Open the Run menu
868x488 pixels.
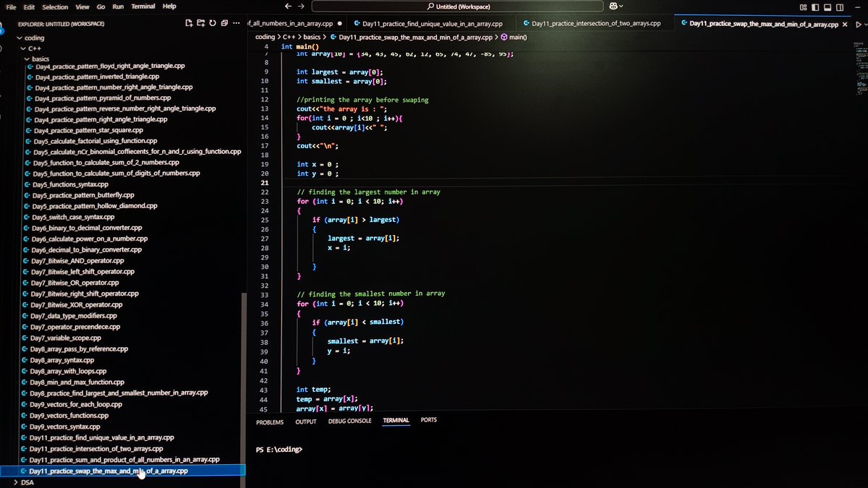[x=118, y=7]
